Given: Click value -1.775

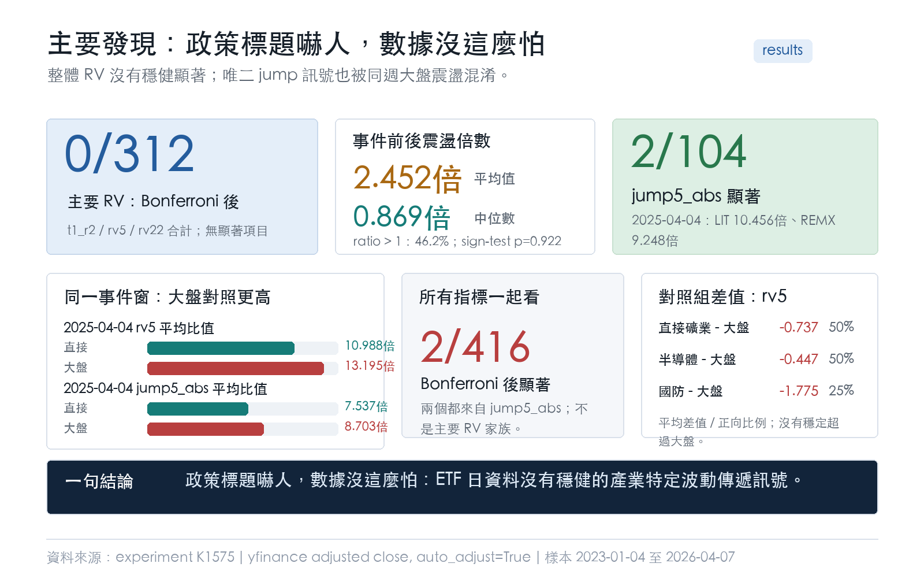Looking at the screenshot, I should pyautogui.click(x=799, y=391).
